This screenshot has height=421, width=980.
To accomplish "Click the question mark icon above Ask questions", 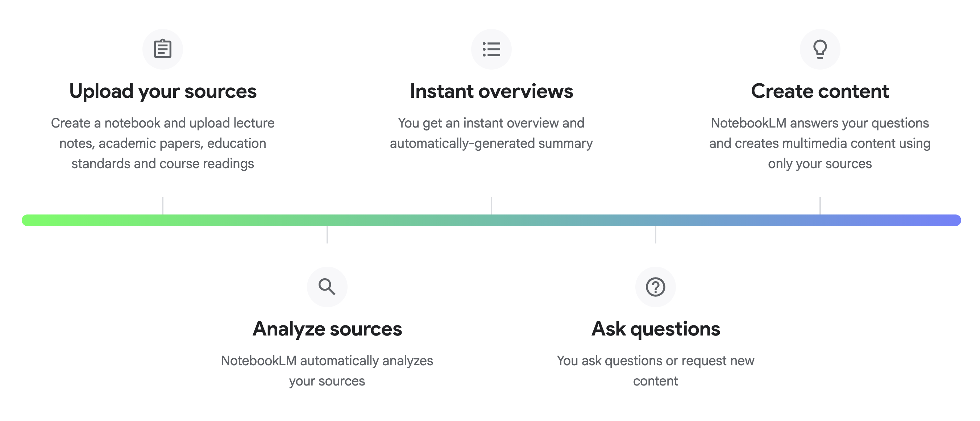I will click(655, 287).
